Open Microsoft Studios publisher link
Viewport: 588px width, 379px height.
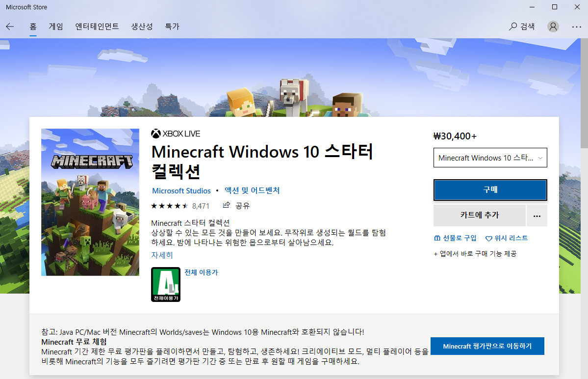click(x=181, y=190)
